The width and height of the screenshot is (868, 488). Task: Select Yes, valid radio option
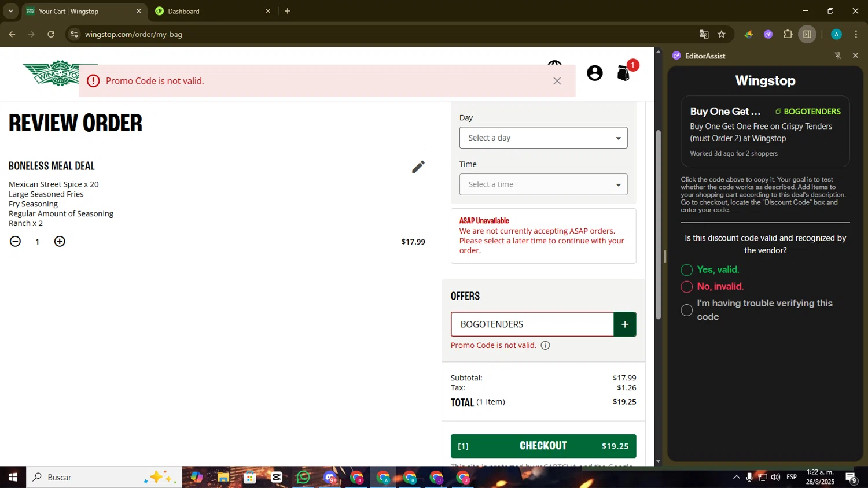687,270
